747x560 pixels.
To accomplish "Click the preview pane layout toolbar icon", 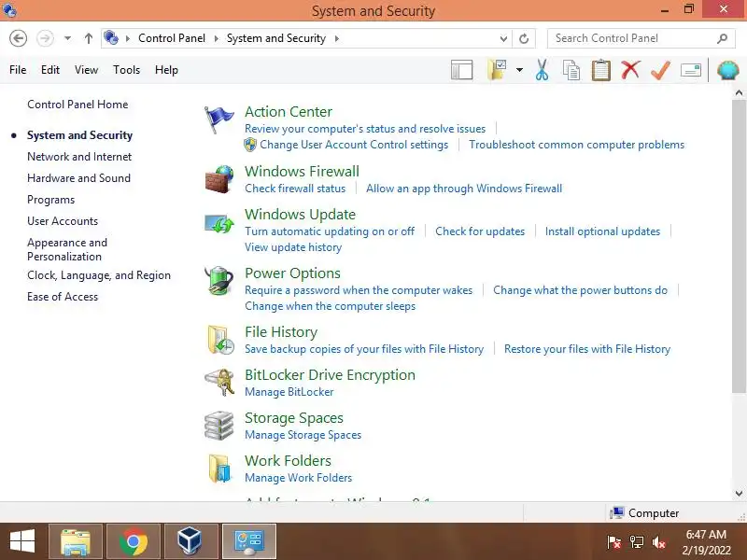I will pyautogui.click(x=461, y=70).
